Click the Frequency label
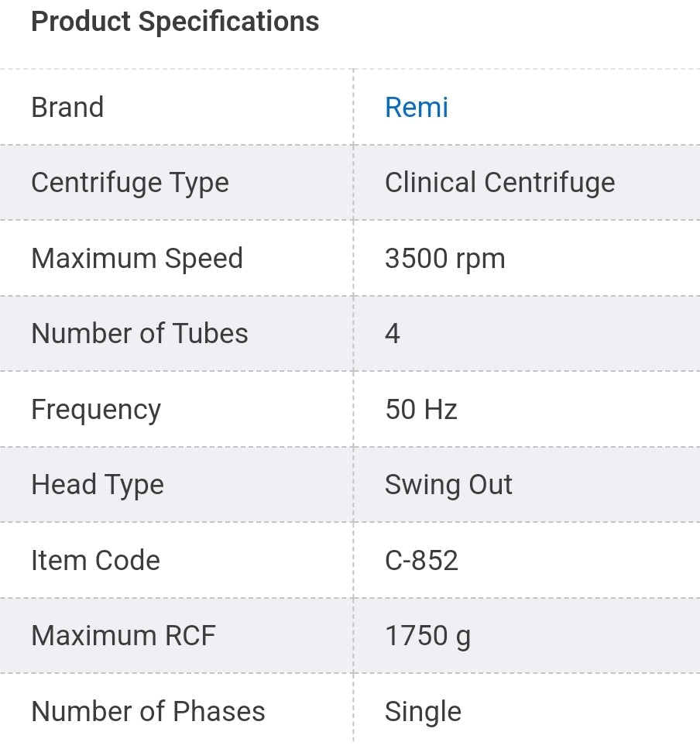700x749 pixels. [x=96, y=409]
